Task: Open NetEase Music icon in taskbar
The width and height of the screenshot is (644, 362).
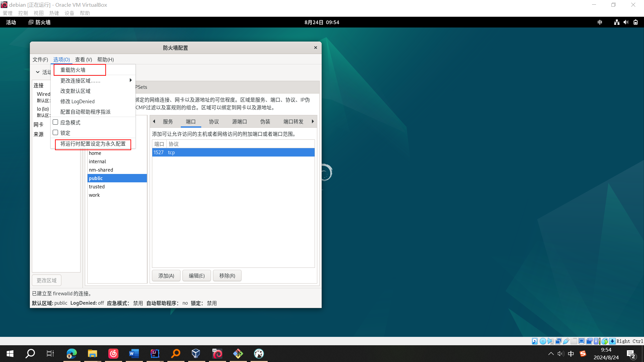Action: coord(113,353)
